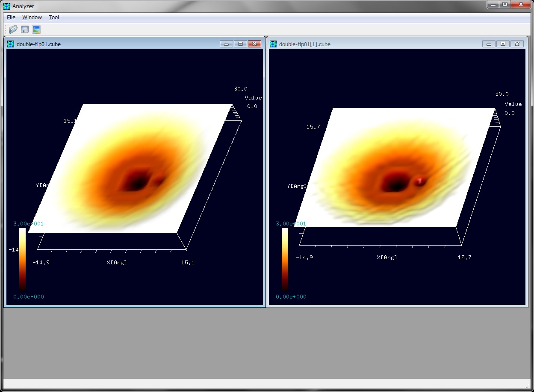Click the 15.7 X-axis value in double-tip01[1].cube
The width and height of the screenshot is (534, 392).
coord(465,257)
